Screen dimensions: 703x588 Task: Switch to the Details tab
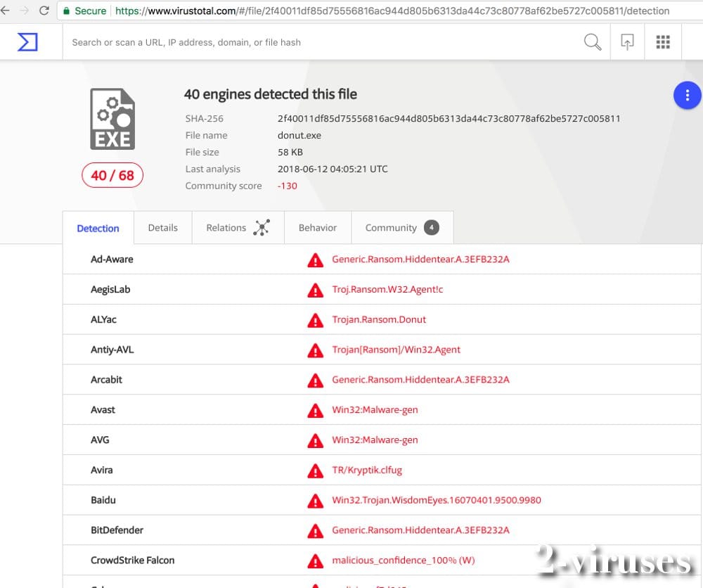pos(163,227)
